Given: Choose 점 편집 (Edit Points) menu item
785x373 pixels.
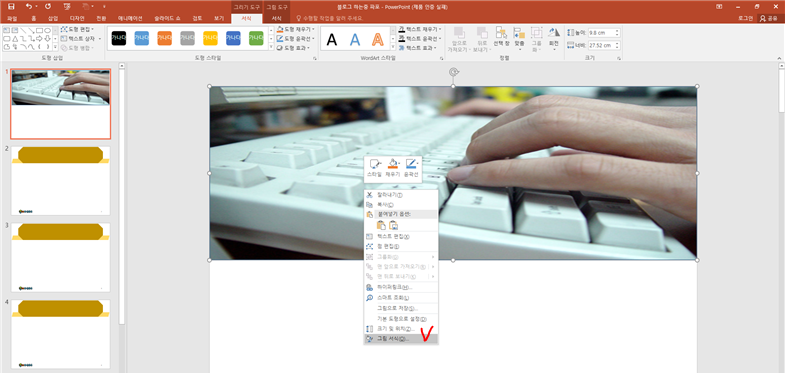Looking at the screenshot, I should (401, 246).
